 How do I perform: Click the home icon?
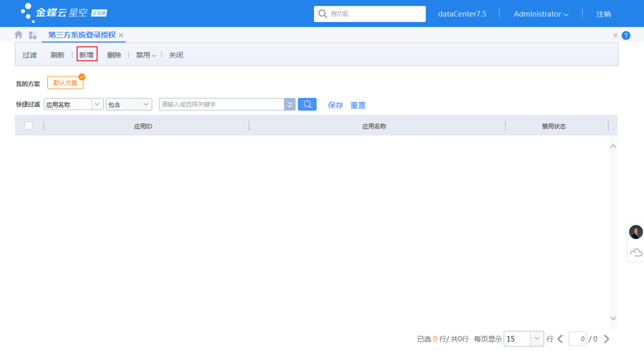[x=19, y=35]
